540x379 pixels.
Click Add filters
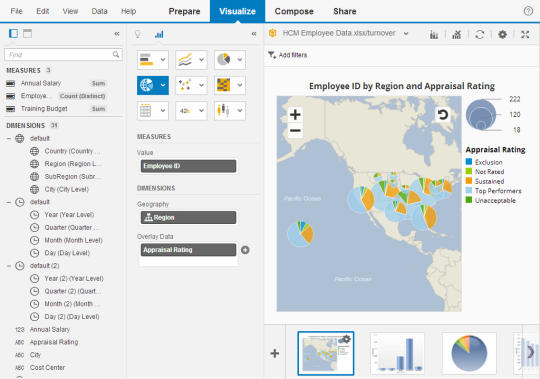pos(288,55)
